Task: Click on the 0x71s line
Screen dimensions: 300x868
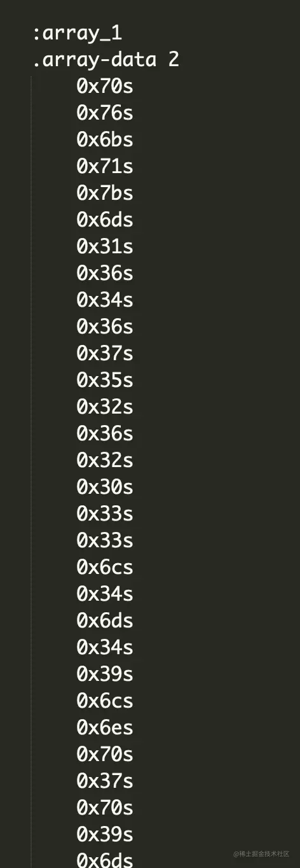Action: pyautogui.click(x=105, y=167)
